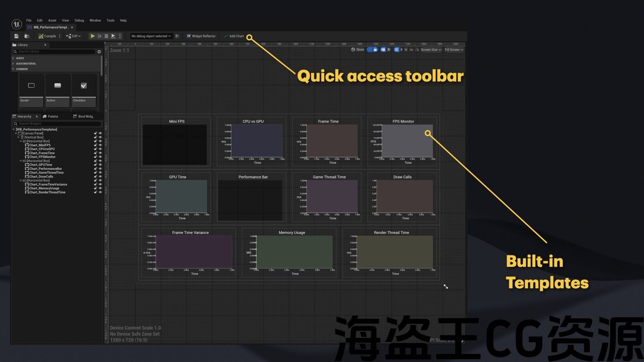Select Chart_DrawCalls in the Hierarchy tree
Viewport: 644px width, 362px height.
pyautogui.click(x=41, y=176)
